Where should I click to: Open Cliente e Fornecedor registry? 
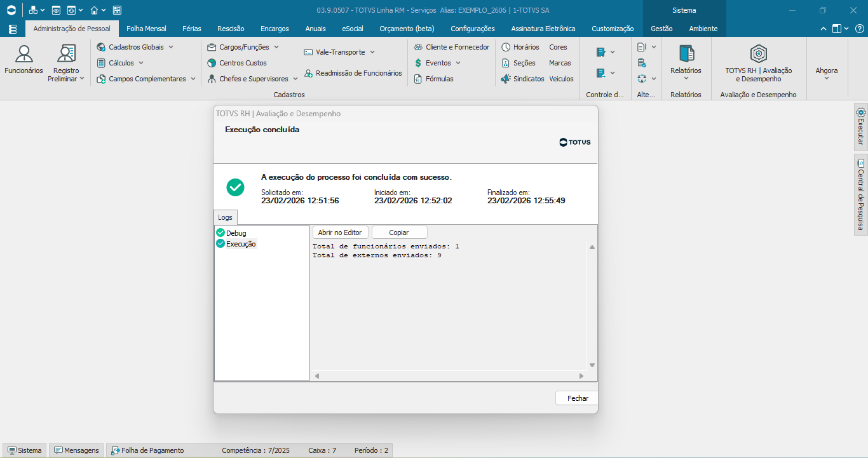[x=452, y=47]
